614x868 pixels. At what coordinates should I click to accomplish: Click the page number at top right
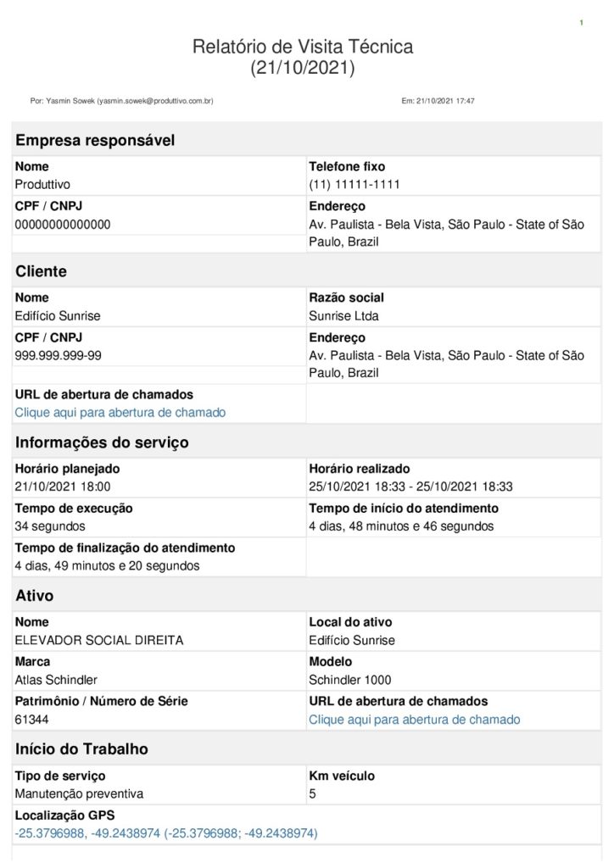point(581,22)
